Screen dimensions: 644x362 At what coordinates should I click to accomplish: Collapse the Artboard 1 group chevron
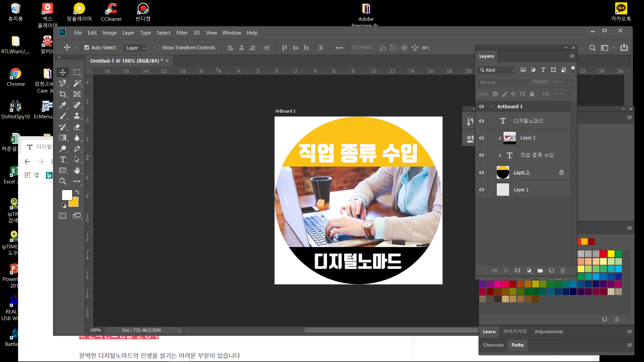point(491,107)
